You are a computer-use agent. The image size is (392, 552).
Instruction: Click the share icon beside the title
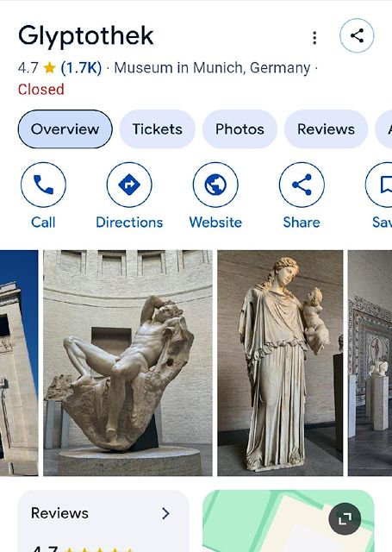pyautogui.click(x=357, y=35)
